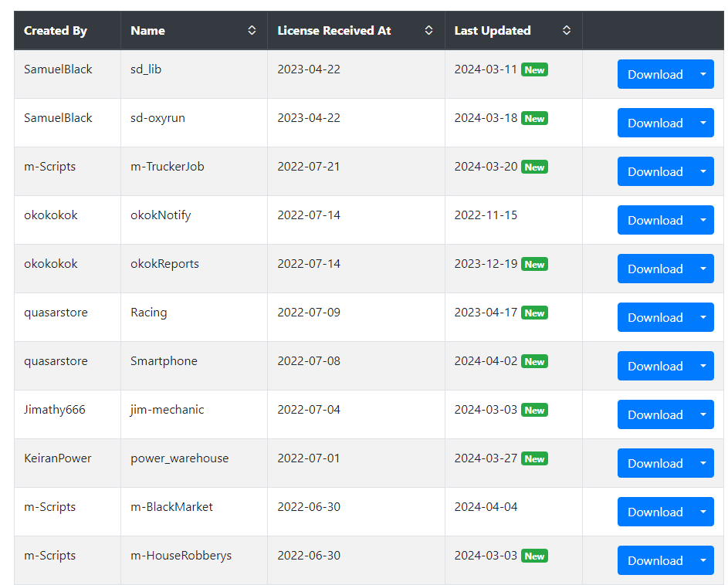Viewport: 728px width, 585px height.
Task: Click the New badge in sd-oxyrun row
Action: tap(534, 118)
